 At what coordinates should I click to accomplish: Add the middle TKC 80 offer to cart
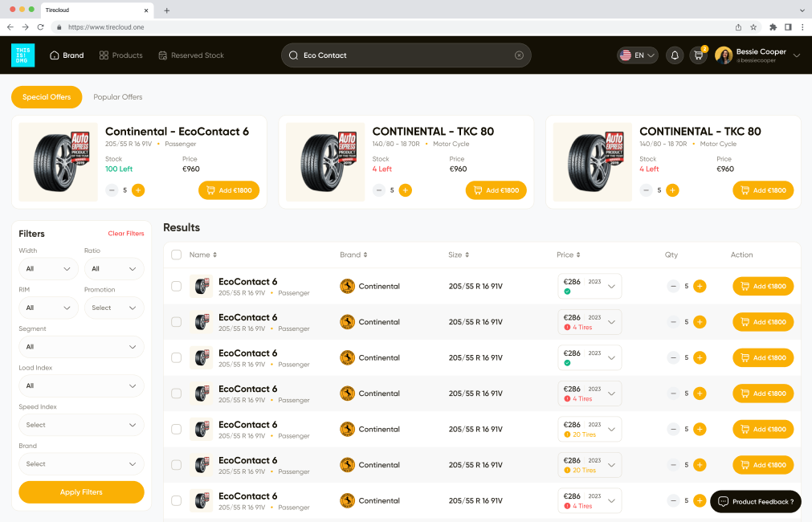click(x=496, y=190)
